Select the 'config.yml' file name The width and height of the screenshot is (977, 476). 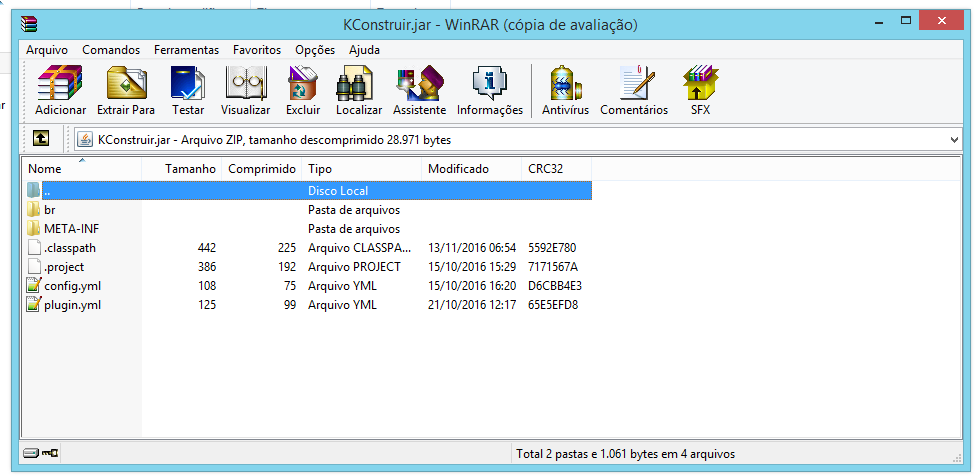coord(72,286)
